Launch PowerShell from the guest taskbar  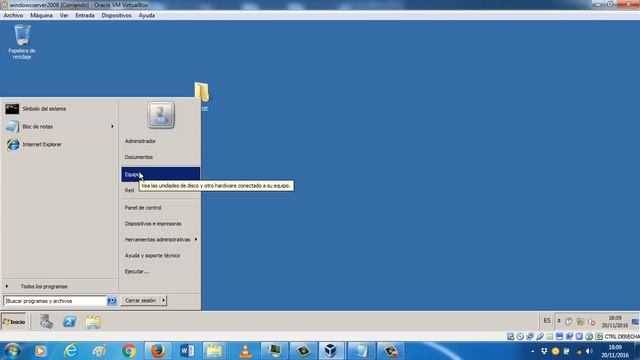[69, 322]
